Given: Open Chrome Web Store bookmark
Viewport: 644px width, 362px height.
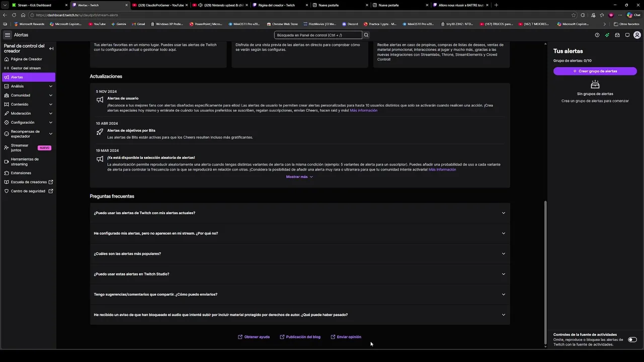Looking at the screenshot, I should point(282,24).
